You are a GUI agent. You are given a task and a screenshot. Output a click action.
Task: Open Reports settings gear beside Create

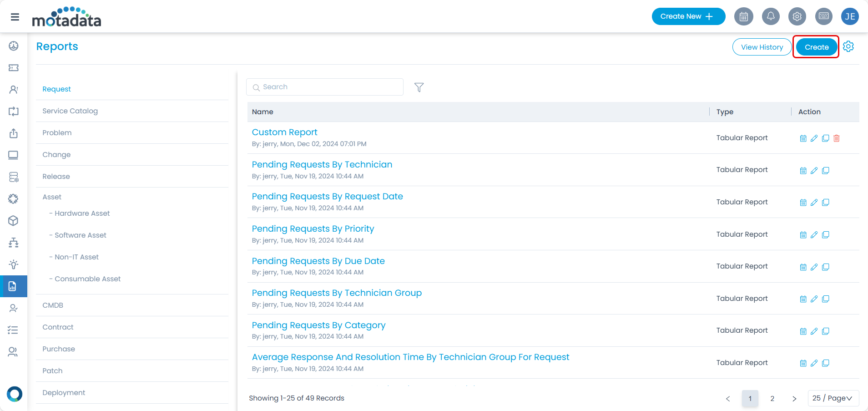pos(848,46)
